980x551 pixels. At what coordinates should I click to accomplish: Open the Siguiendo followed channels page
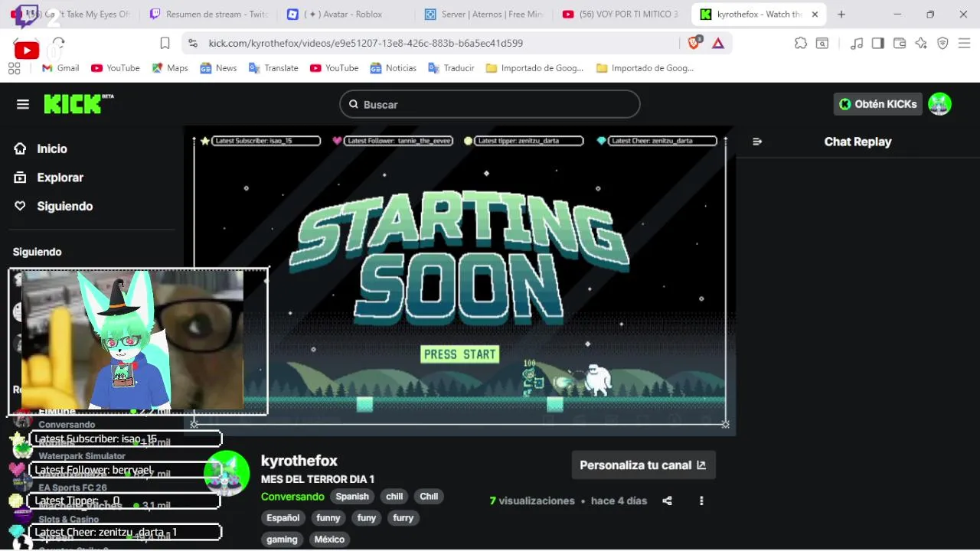[64, 206]
